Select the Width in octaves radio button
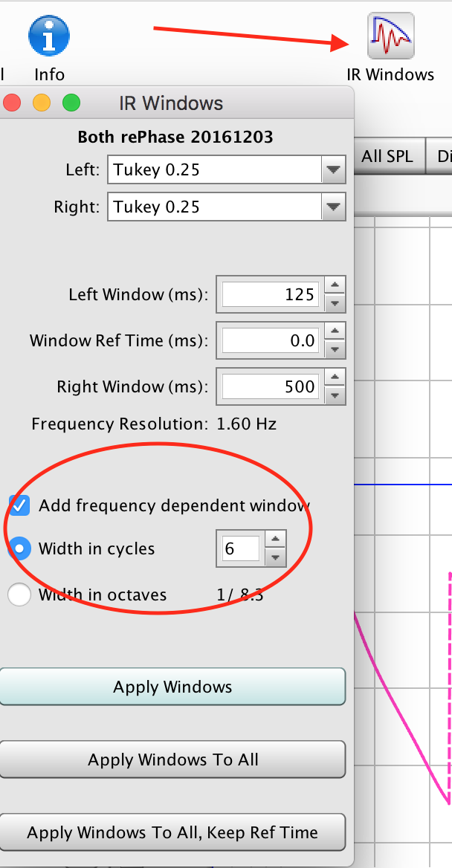Screen dimensions: 452x868 [19, 595]
